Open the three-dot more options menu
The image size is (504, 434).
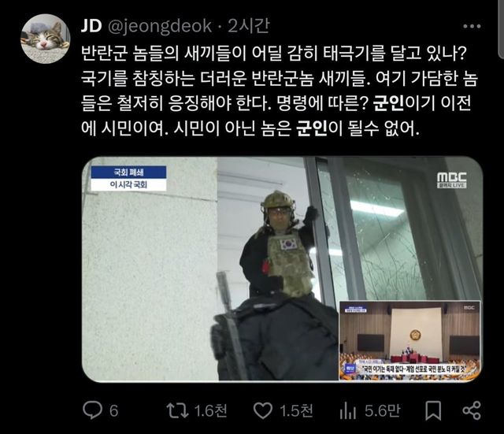click(472, 26)
